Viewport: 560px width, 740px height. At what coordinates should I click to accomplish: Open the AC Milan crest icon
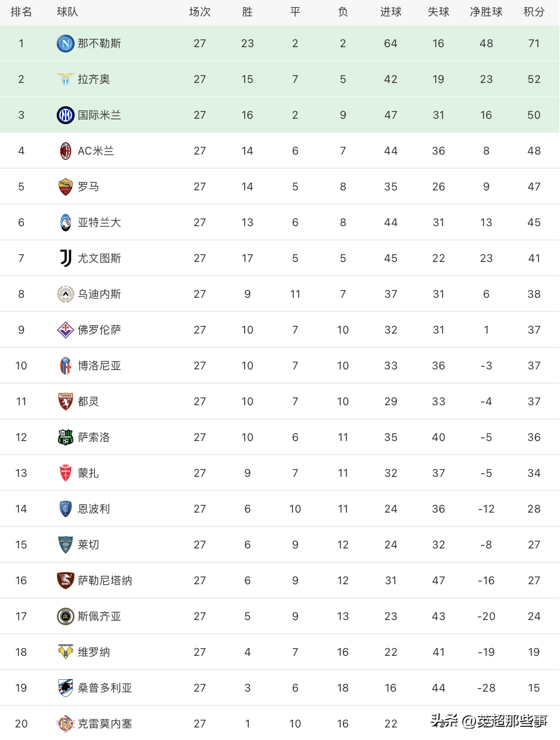click(66, 151)
